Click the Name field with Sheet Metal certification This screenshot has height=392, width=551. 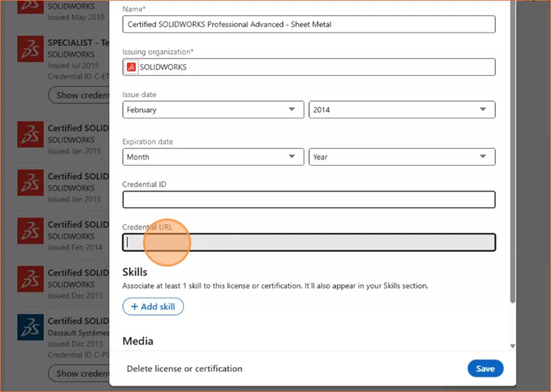pos(309,24)
